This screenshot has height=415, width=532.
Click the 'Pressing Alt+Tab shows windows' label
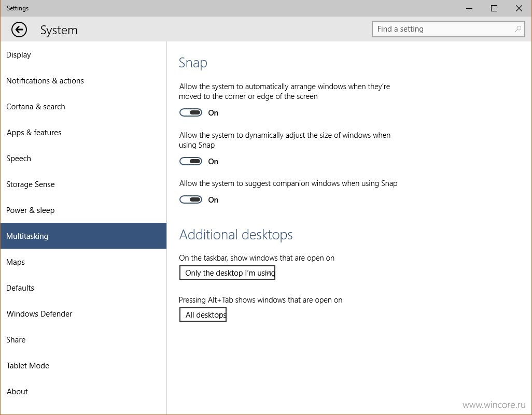[261, 299]
